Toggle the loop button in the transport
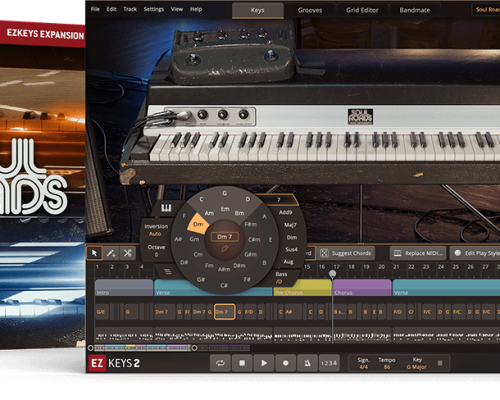The width and height of the screenshot is (500, 400). [x=220, y=363]
